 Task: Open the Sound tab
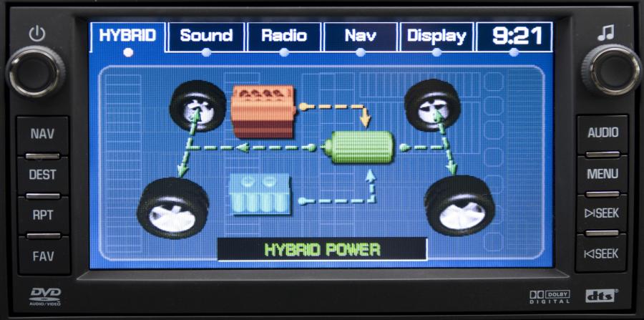206,36
